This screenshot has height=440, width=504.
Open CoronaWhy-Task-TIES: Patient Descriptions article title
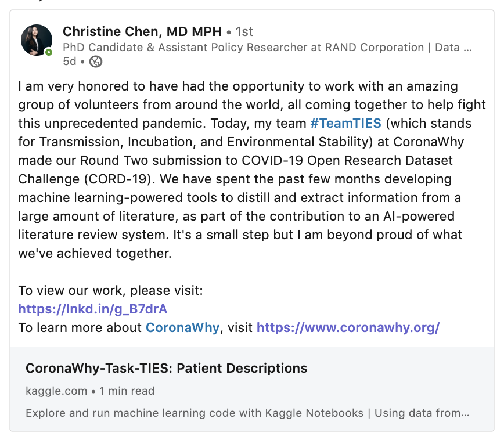pyautogui.click(x=167, y=369)
